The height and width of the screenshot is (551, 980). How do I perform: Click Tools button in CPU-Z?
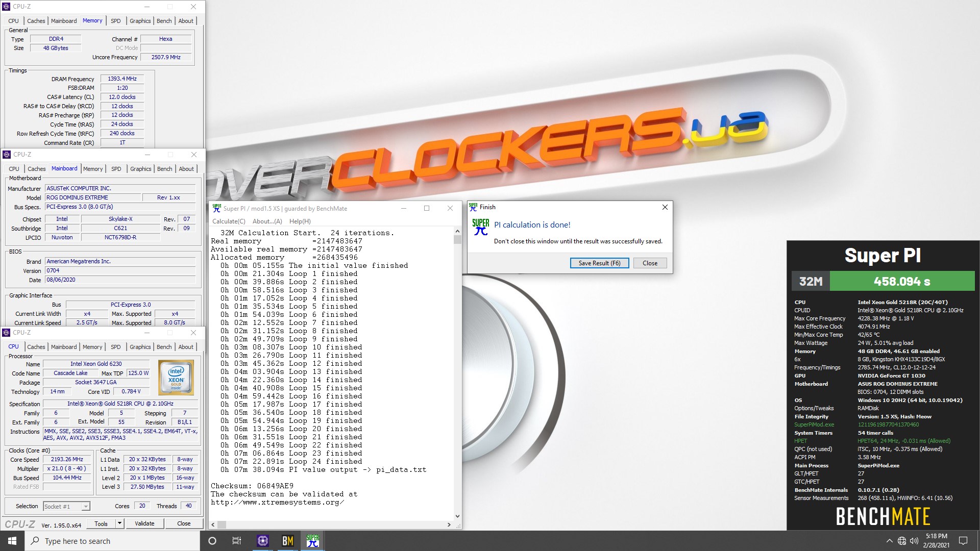pos(101,523)
